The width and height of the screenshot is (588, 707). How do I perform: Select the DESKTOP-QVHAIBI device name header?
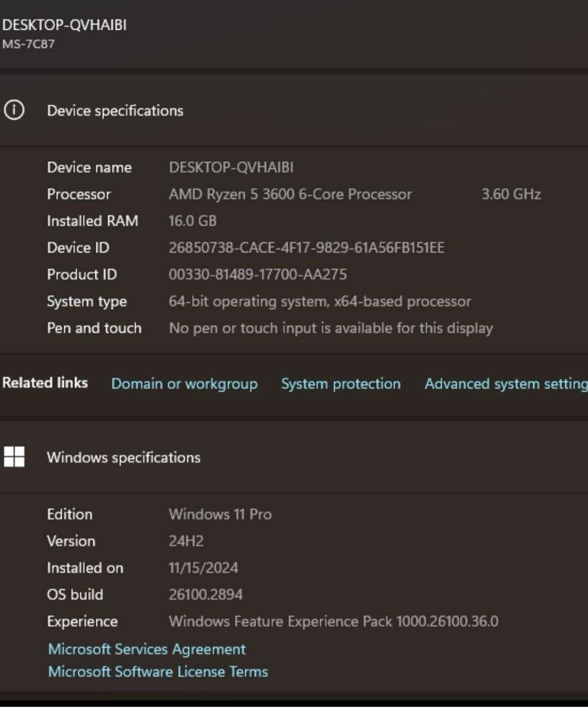pos(65,25)
